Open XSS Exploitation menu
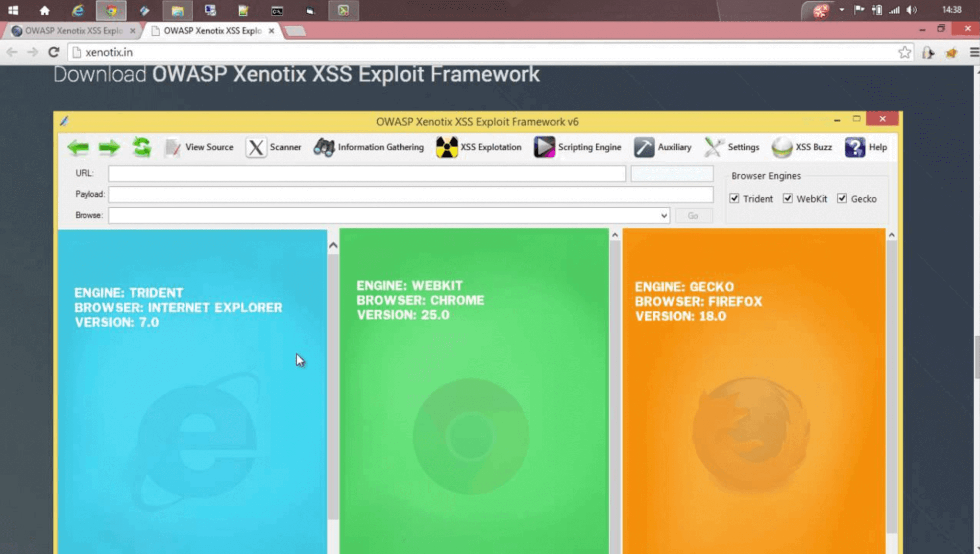Image resolution: width=980 pixels, height=554 pixels. (x=479, y=147)
